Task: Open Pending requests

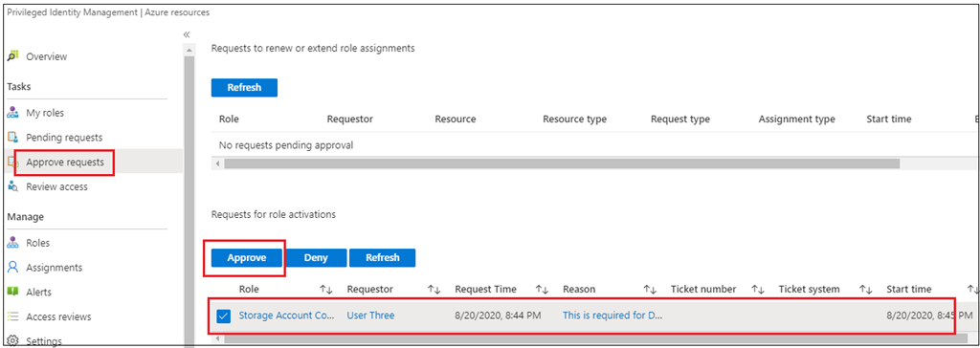Action: point(64,138)
